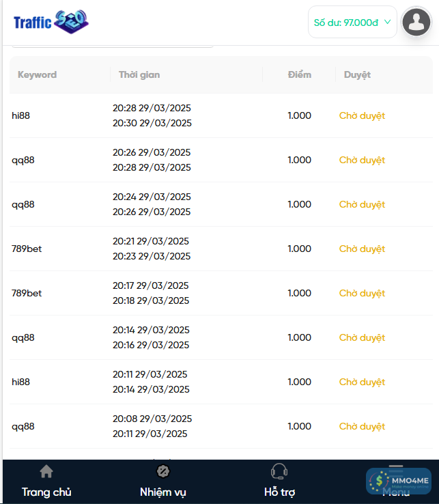This screenshot has width=439, height=504.
Task: Select the first 789bet keyword row
Action: tap(27, 249)
